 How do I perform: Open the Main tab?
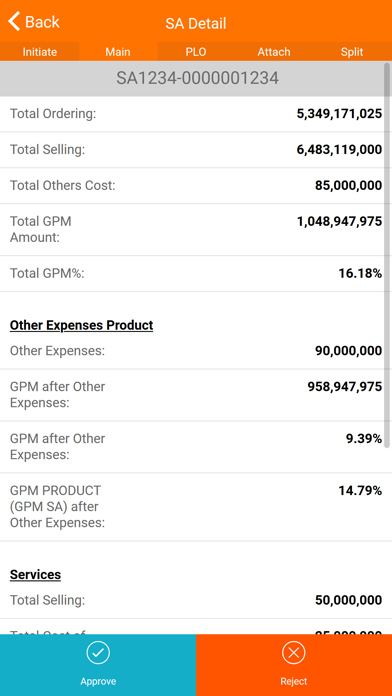[x=118, y=51]
